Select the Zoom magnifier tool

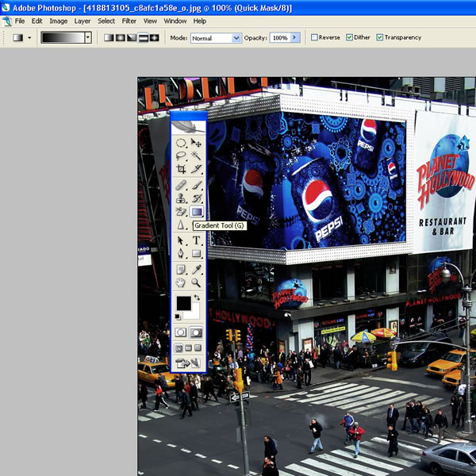pos(196,282)
